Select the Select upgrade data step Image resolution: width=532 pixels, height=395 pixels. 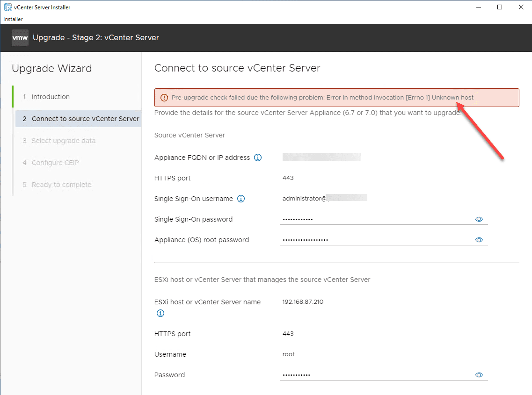(x=64, y=141)
